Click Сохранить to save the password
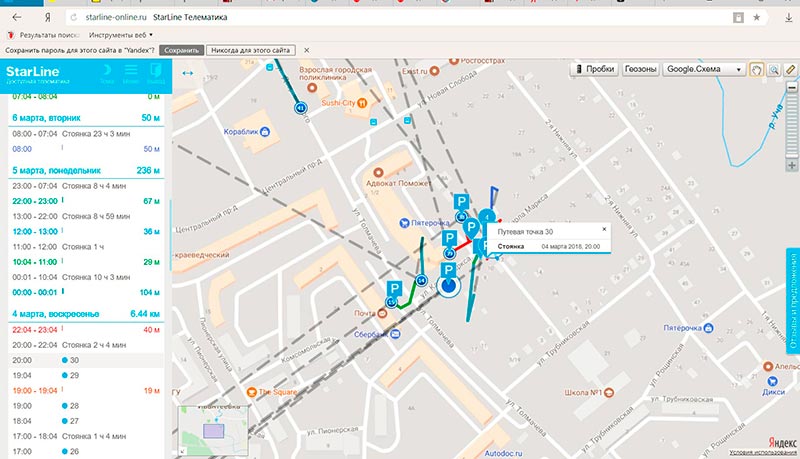This screenshot has width=800, height=459. [182, 50]
